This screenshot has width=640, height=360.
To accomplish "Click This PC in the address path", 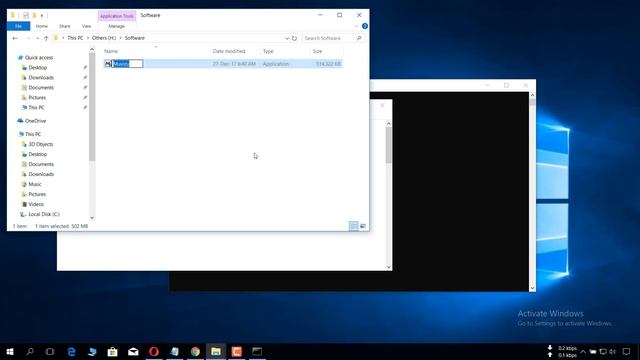I will click(75, 38).
